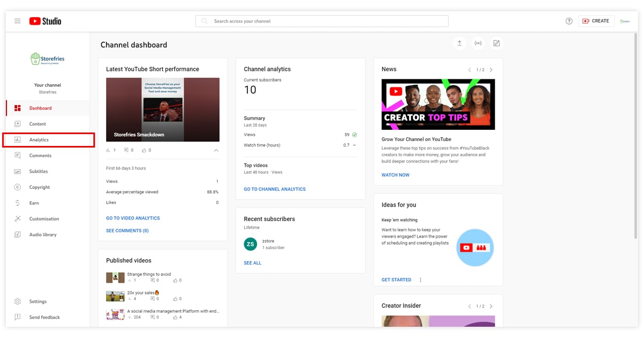The width and height of the screenshot is (644, 338).
Task: Click the create post edit icon
Action: point(496,43)
